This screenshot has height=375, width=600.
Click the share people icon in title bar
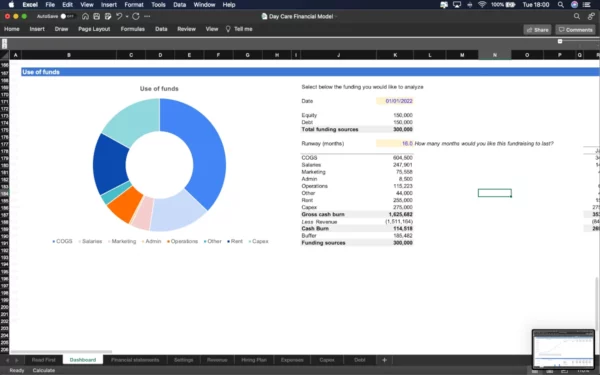click(591, 16)
